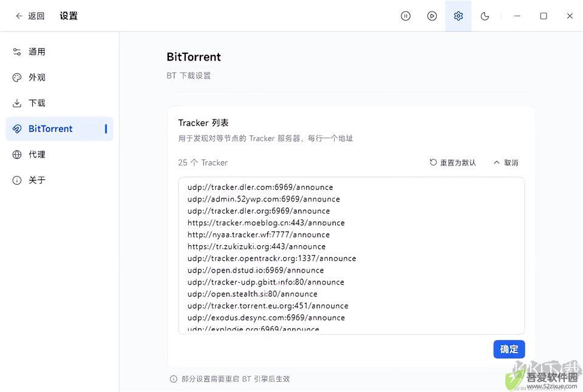
Task: Switch to 外观 appearance tab
Action: (x=60, y=77)
